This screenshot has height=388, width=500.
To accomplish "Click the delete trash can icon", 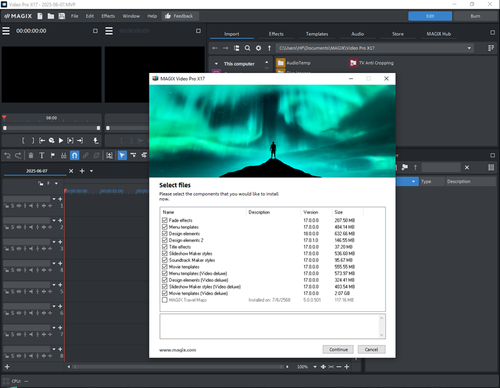I will tap(31, 155).
